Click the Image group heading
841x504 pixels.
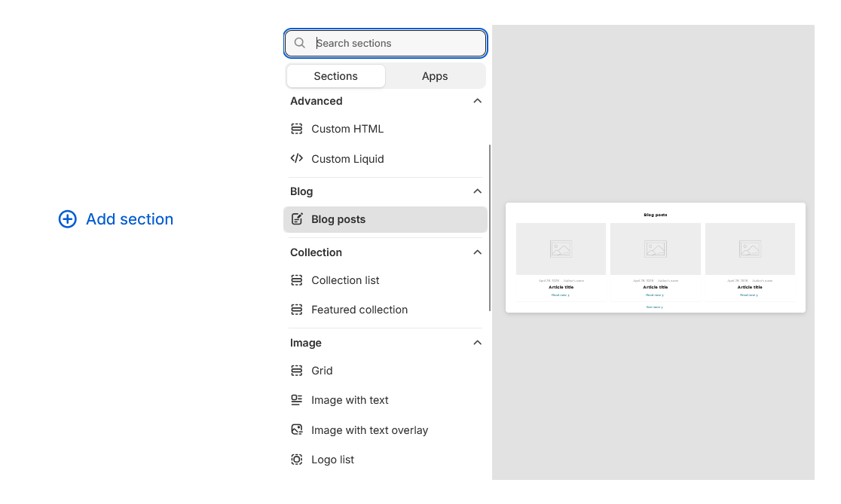[x=306, y=343]
